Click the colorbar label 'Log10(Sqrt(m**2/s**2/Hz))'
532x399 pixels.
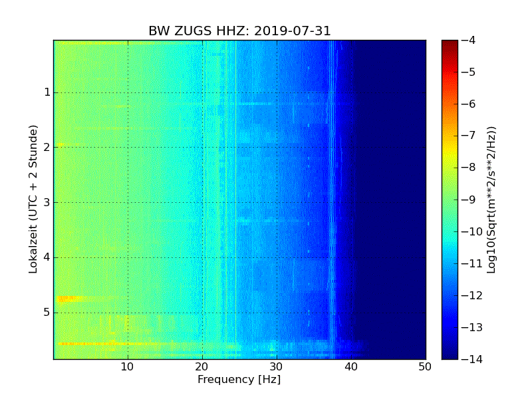click(x=491, y=199)
